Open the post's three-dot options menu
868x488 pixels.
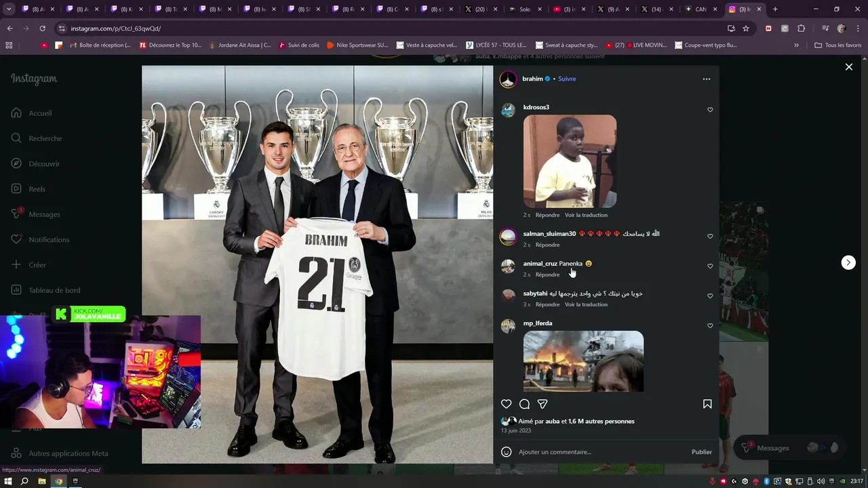coord(707,79)
